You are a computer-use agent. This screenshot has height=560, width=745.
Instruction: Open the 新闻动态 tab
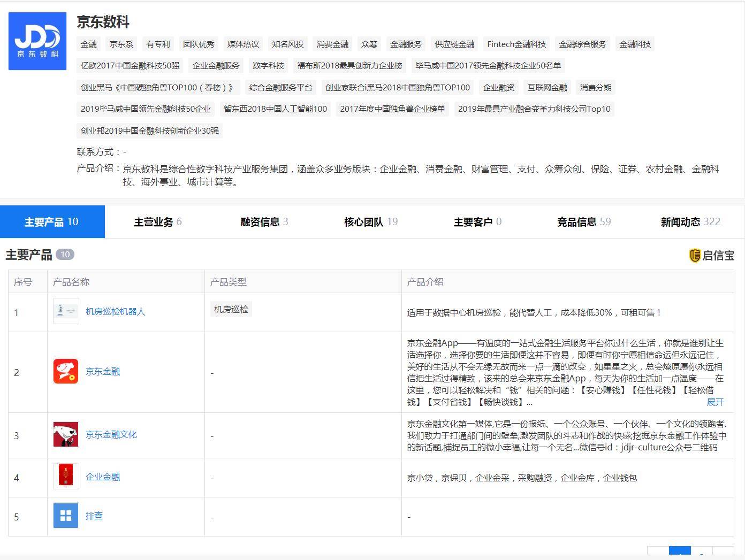[x=690, y=221]
